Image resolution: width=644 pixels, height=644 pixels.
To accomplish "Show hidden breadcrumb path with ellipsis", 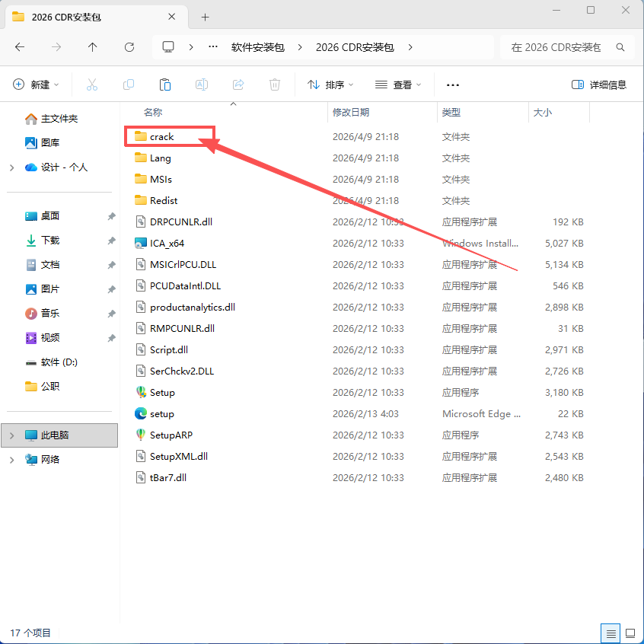I will 212,47.
